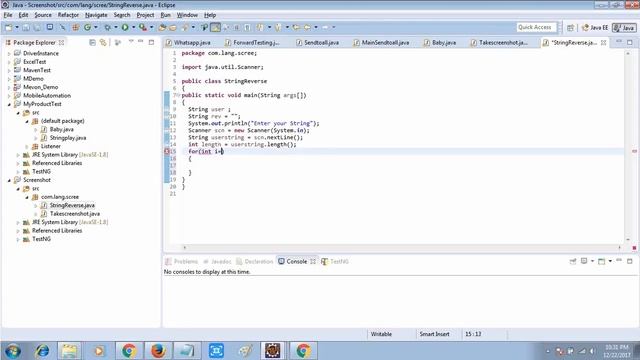640x360 pixels.
Task: Open the Problems view tab
Action: [182, 261]
